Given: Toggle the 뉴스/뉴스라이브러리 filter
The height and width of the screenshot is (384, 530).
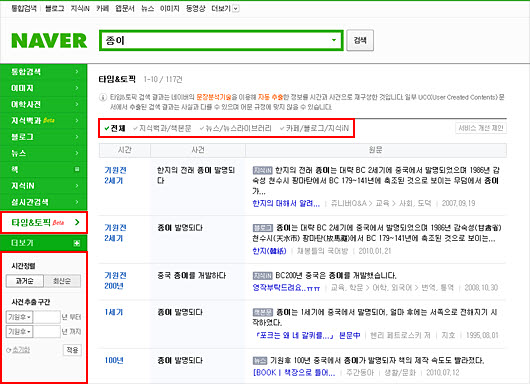Looking at the screenshot, I should 236,128.
